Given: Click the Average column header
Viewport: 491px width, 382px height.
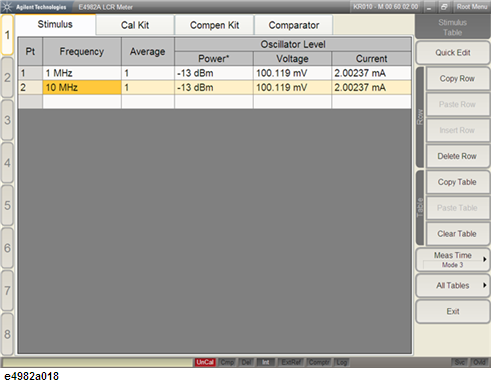Looking at the screenshot, I should (148, 52).
